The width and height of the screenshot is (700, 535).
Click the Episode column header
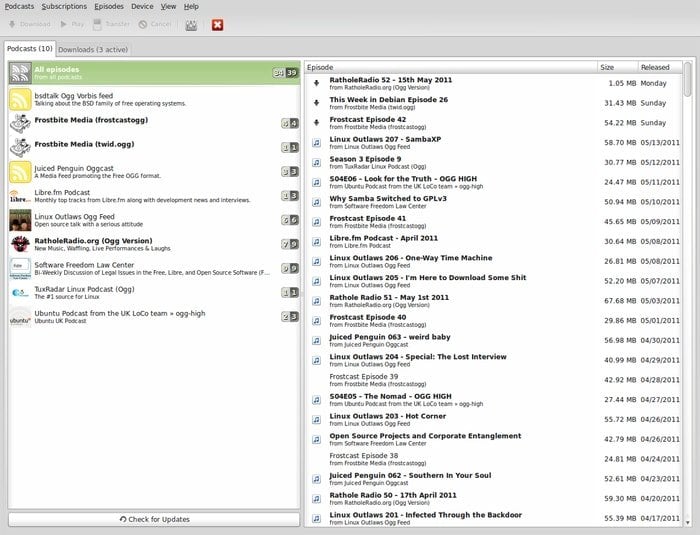(x=451, y=67)
